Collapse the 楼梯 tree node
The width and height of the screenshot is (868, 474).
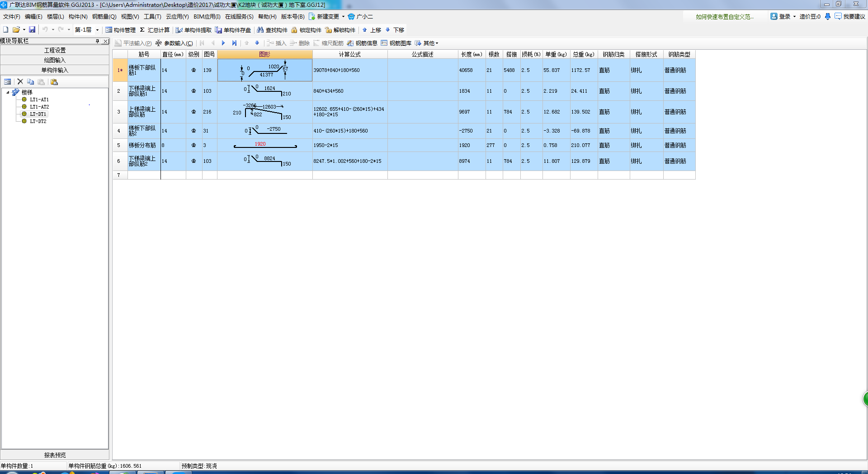point(8,92)
